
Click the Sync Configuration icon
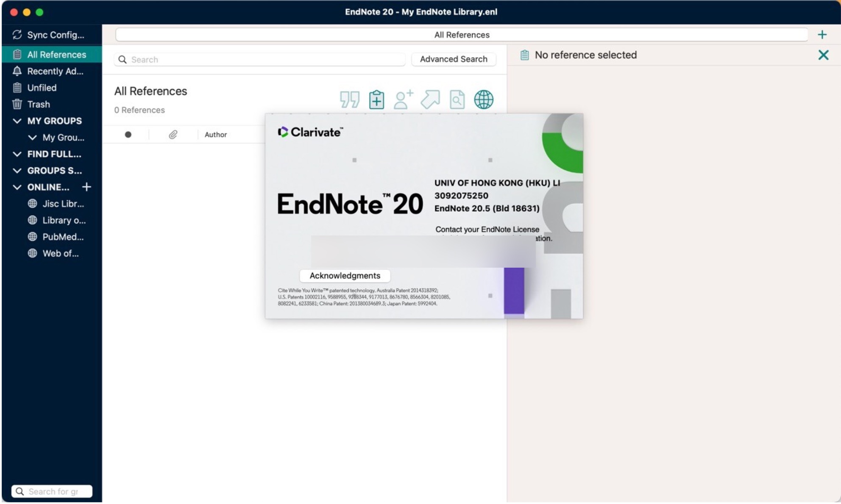(x=17, y=35)
